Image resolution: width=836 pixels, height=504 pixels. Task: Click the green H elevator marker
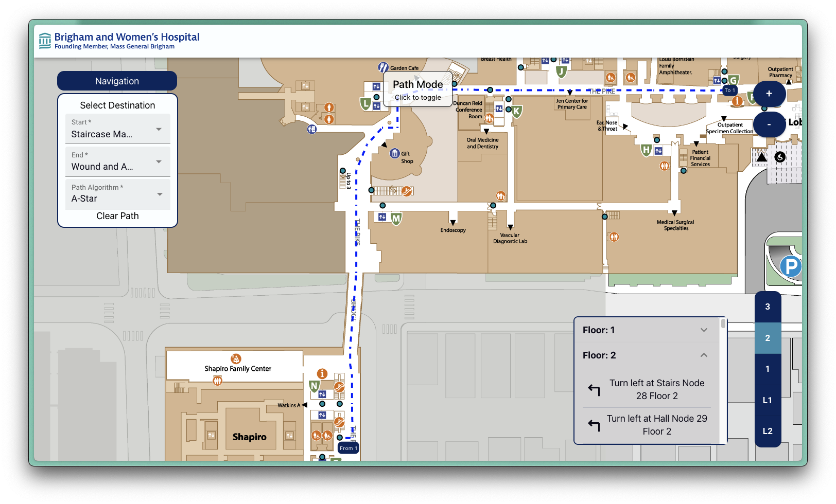point(646,150)
